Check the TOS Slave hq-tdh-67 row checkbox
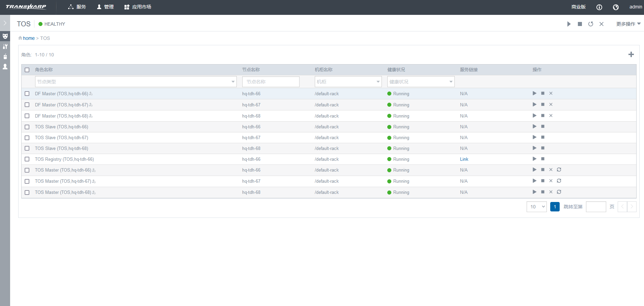This screenshot has width=644, height=306. [27, 138]
